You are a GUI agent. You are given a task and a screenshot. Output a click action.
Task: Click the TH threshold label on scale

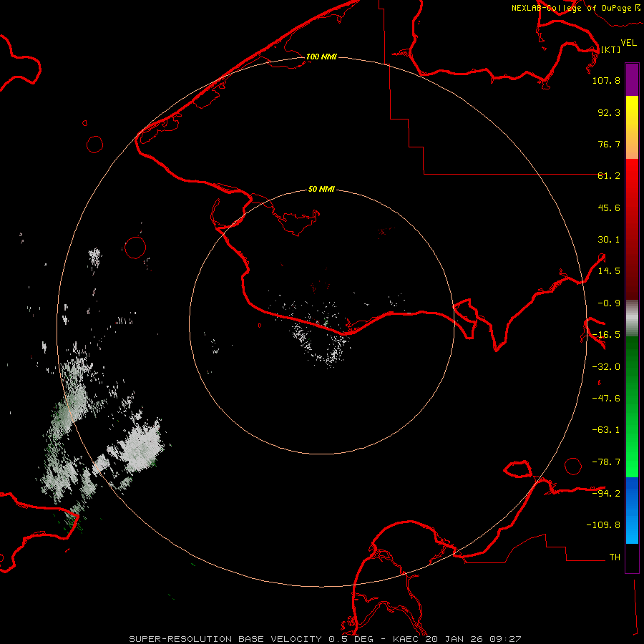click(615, 557)
